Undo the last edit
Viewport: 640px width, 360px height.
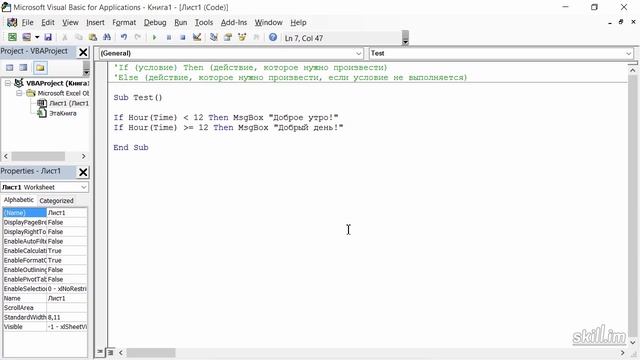tap(124, 38)
